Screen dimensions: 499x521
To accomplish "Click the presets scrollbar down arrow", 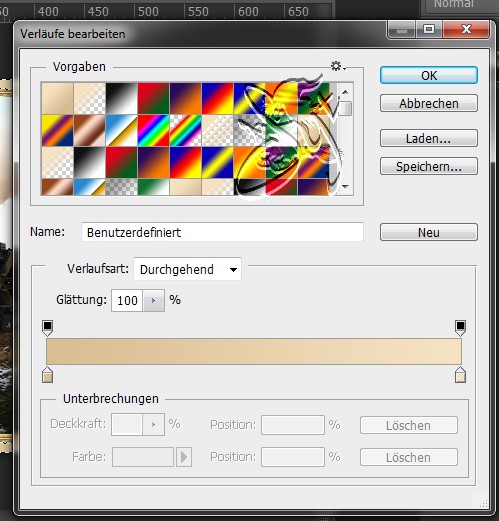I will 346,186.
